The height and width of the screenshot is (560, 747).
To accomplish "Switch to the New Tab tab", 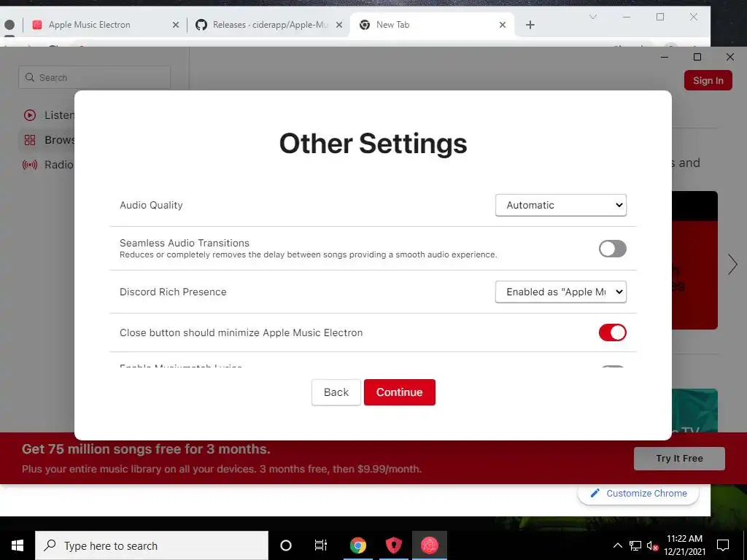I will coord(431,25).
